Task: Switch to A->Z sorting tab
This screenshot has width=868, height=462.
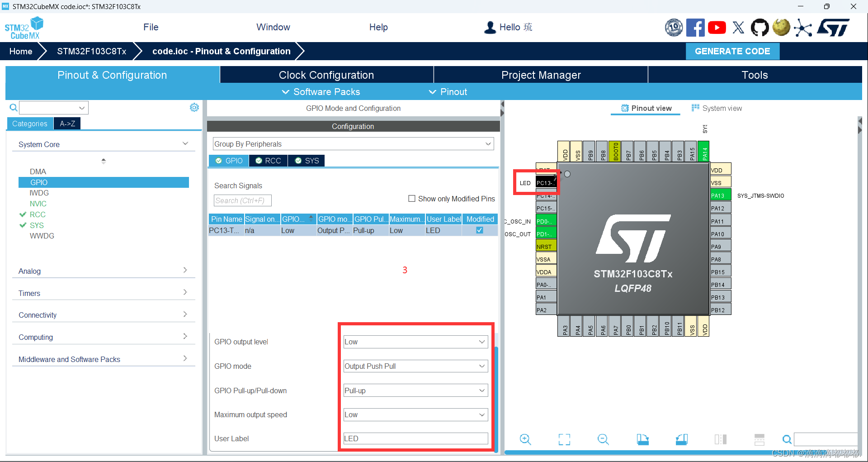Action: click(67, 124)
